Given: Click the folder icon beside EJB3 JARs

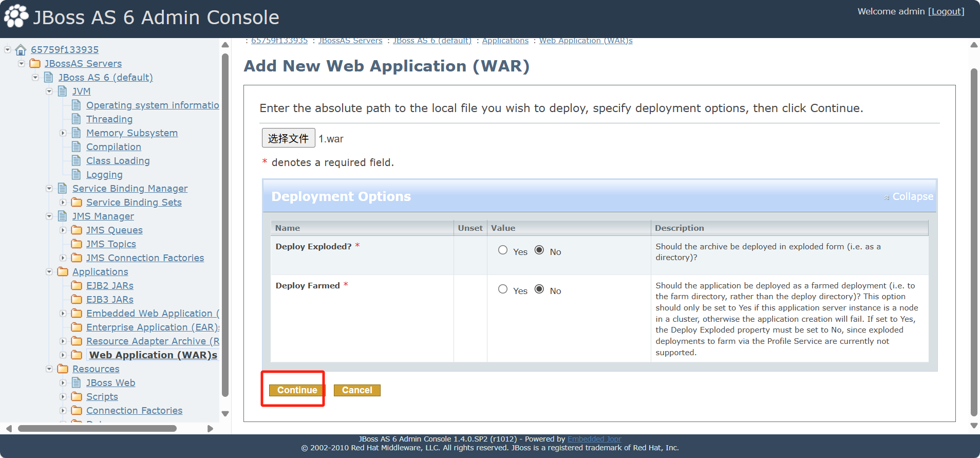Looking at the screenshot, I should [x=77, y=299].
